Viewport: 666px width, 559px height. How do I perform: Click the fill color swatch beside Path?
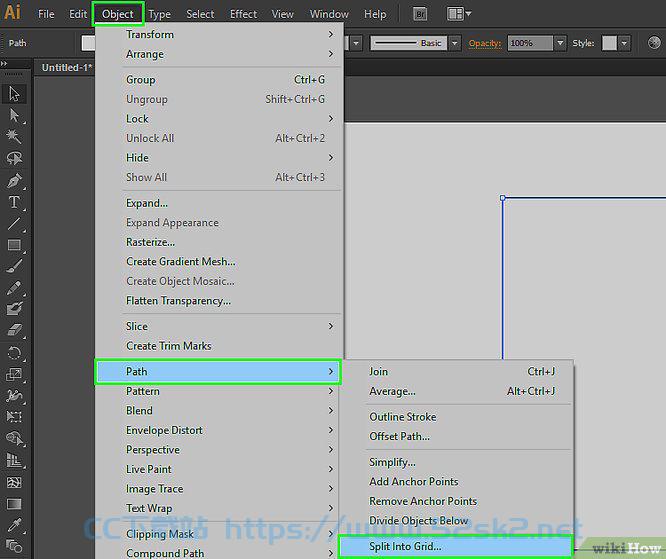coord(88,43)
